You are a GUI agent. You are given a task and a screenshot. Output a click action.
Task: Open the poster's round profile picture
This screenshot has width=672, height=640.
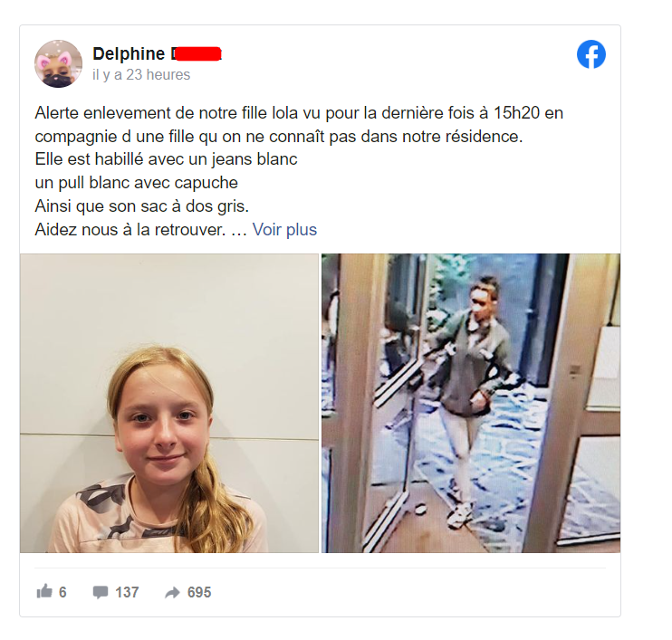click(x=58, y=64)
